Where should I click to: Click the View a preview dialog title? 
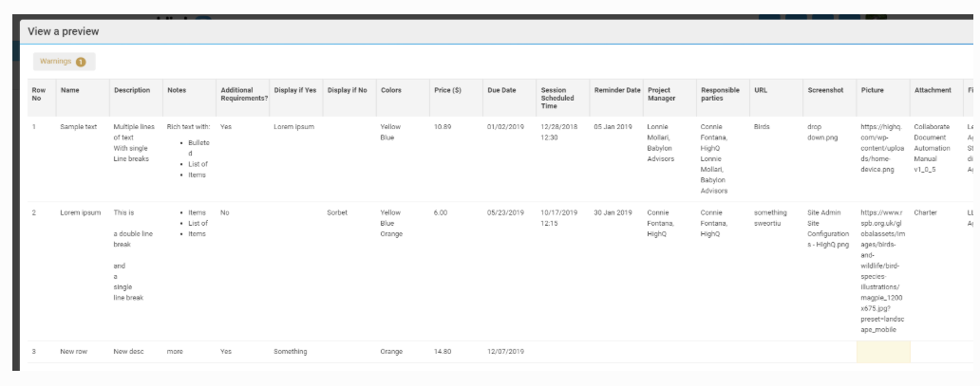(x=64, y=31)
